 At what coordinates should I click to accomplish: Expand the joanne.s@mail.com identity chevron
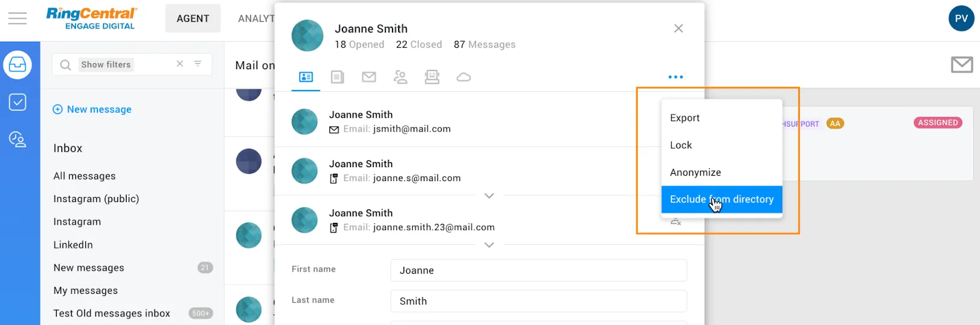(x=489, y=196)
